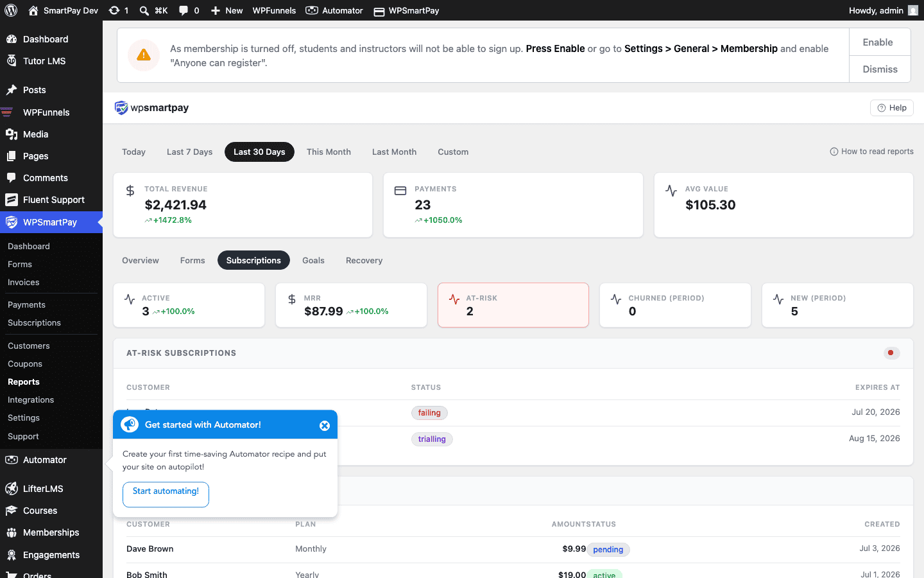
Task: Open Support in WPSmartPay submenu
Action: [23, 437]
